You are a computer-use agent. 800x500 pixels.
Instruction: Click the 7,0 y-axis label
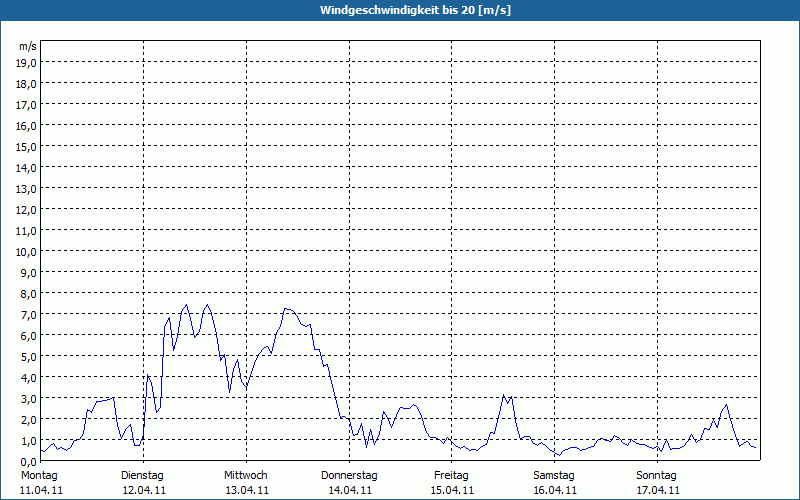pyautogui.click(x=29, y=315)
